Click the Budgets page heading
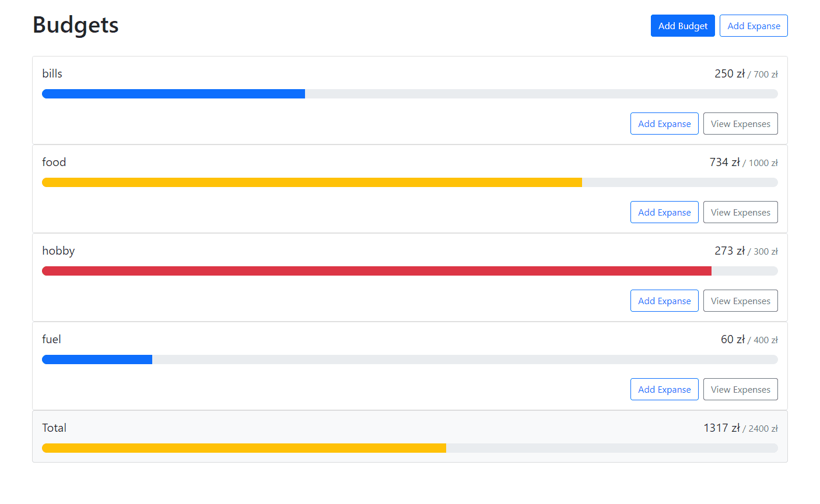This screenshot has height=504, width=820. point(76,25)
